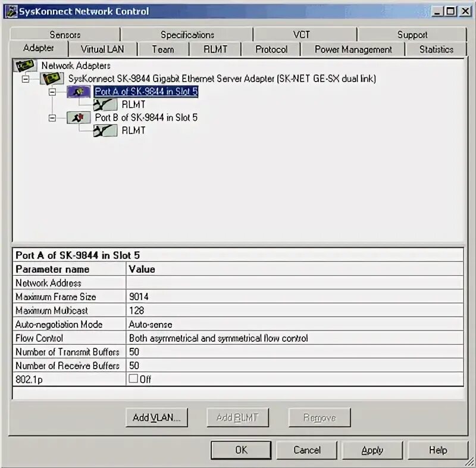476x468 pixels.
Task: Switch to the Team tab
Action: coord(163,49)
